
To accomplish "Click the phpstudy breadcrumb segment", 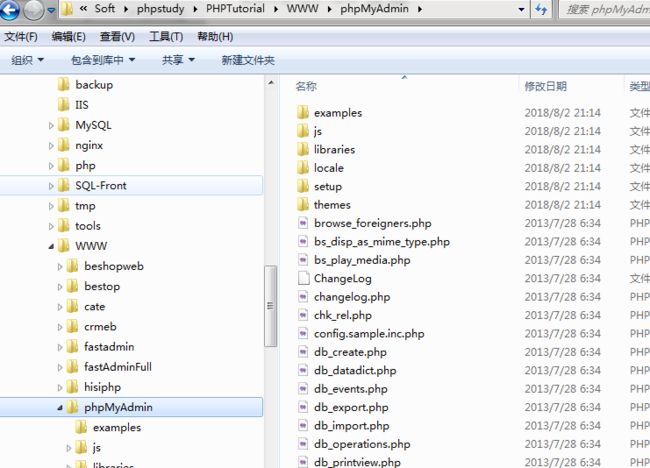I will click(x=160, y=9).
